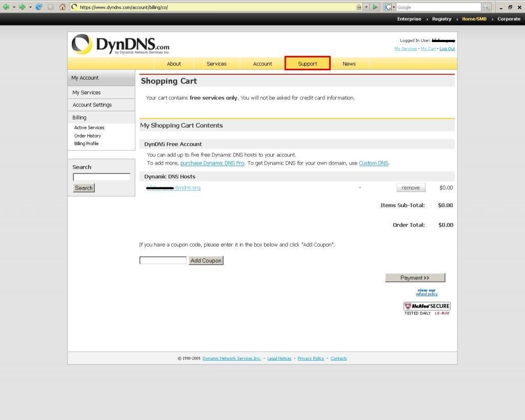This screenshot has width=525, height=420.
Task: Click the purchase Dynamic DNS Pro link
Action: pyautogui.click(x=212, y=163)
